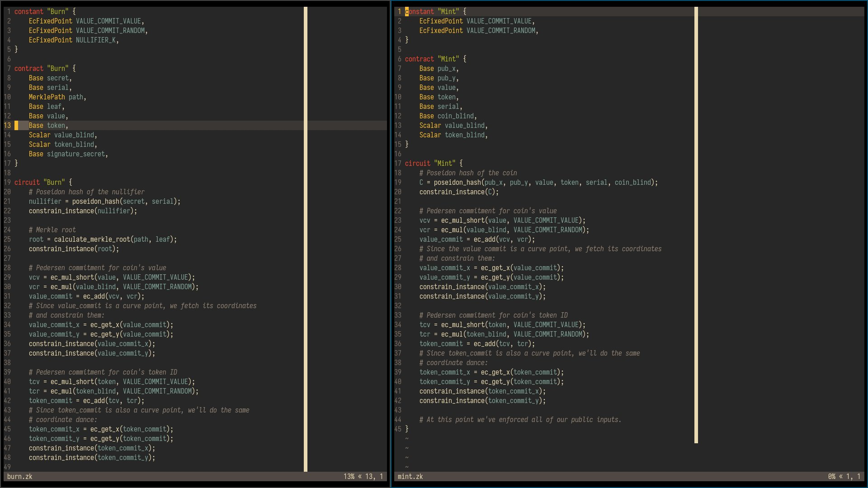Click 'Base coin_blind,' line
The height and width of the screenshot is (488, 868).
click(x=448, y=116)
